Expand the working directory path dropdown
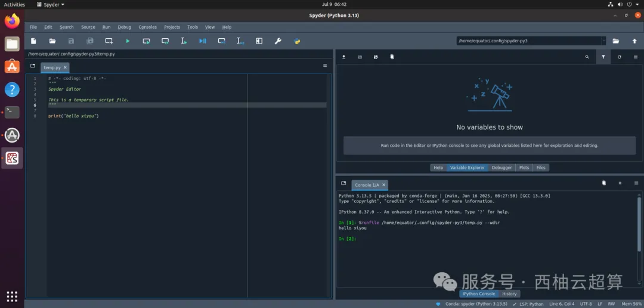The width and height of the screenshot is (644, 308). pos(603,41)
